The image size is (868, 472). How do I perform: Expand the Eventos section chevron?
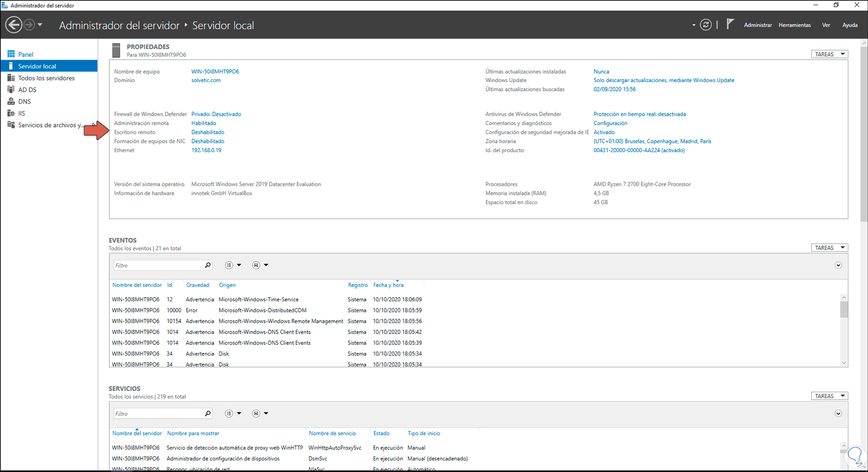click(838, 265)
